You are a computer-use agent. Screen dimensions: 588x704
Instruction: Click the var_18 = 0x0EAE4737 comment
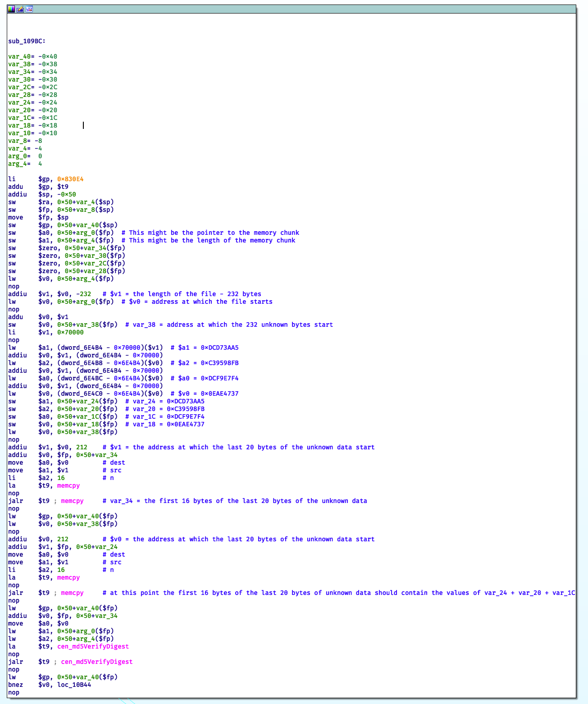(x=164, y=424)
